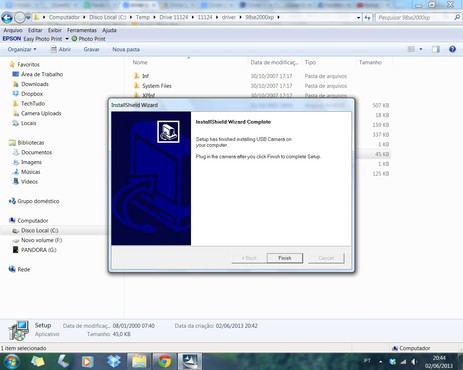Click the Chrome icon in taskbar

pyautogui.click(x=164, y=361)
